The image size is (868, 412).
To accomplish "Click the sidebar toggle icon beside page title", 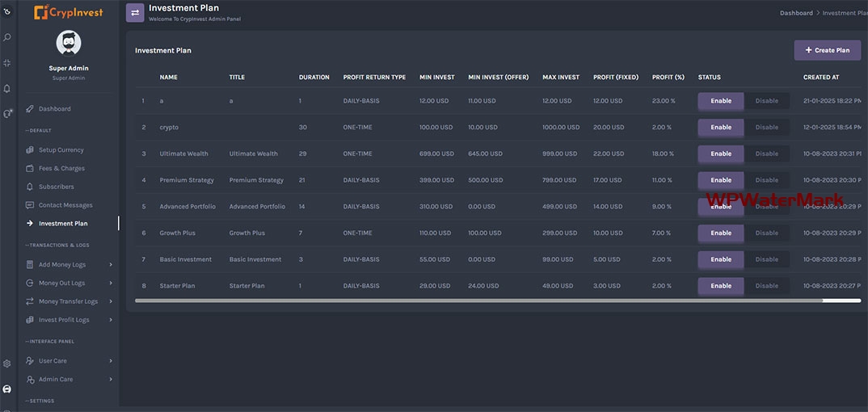I will (135, 12).
